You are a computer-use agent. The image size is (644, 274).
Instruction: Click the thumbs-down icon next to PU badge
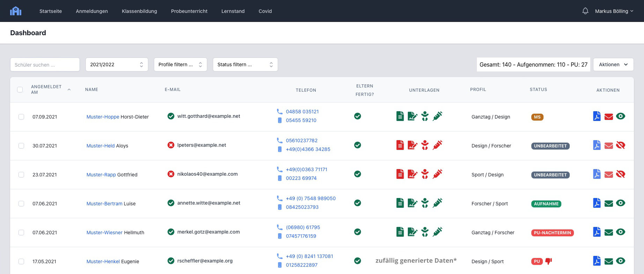548,261
